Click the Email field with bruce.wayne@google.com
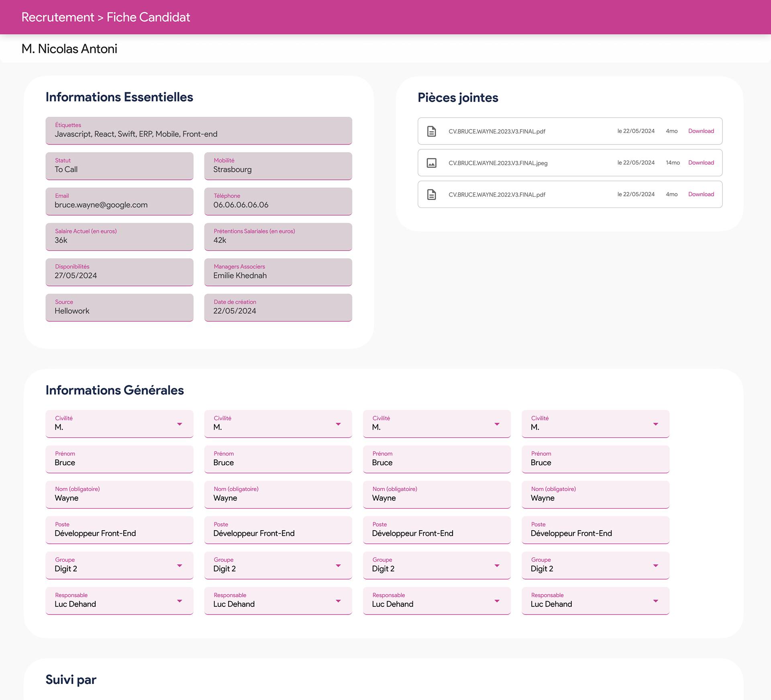This screenshot has width=771, height=700. 119,201
